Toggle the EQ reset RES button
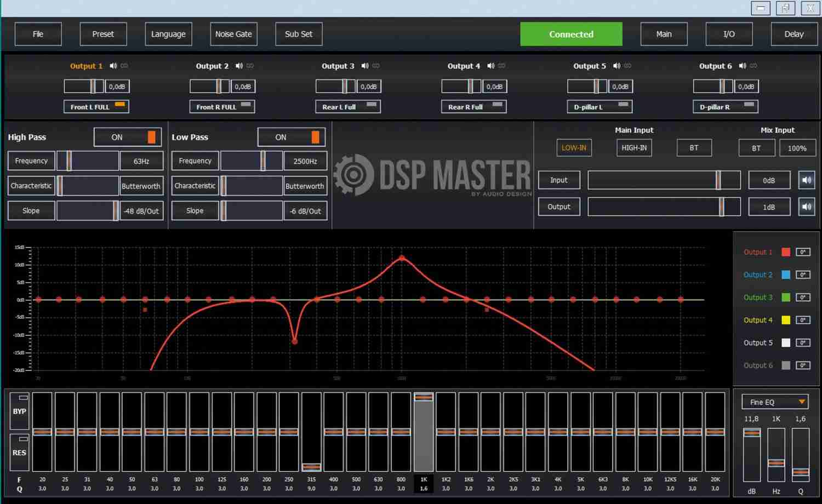This screenshot has width=822, height=504. tap(20, 453)
